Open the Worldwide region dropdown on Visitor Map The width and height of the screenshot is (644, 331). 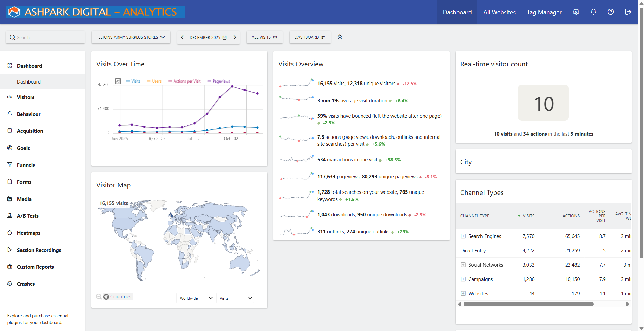(195, 298)
